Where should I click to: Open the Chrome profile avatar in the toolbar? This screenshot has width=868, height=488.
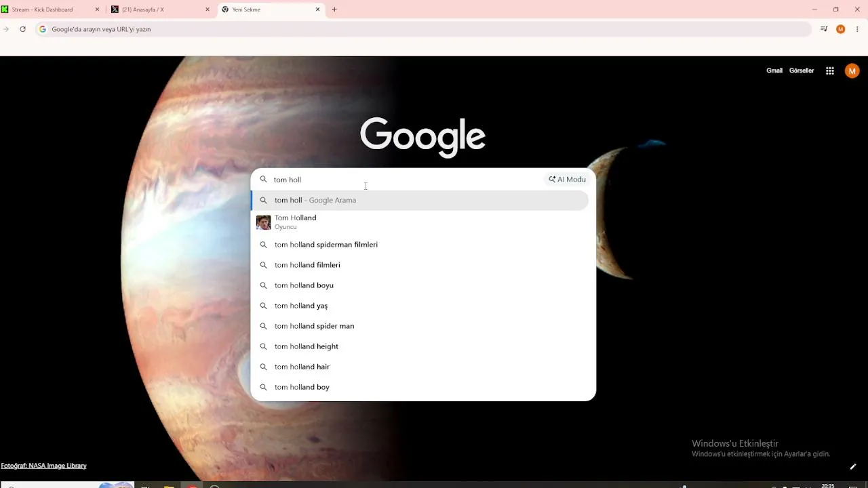pos(841,29)
